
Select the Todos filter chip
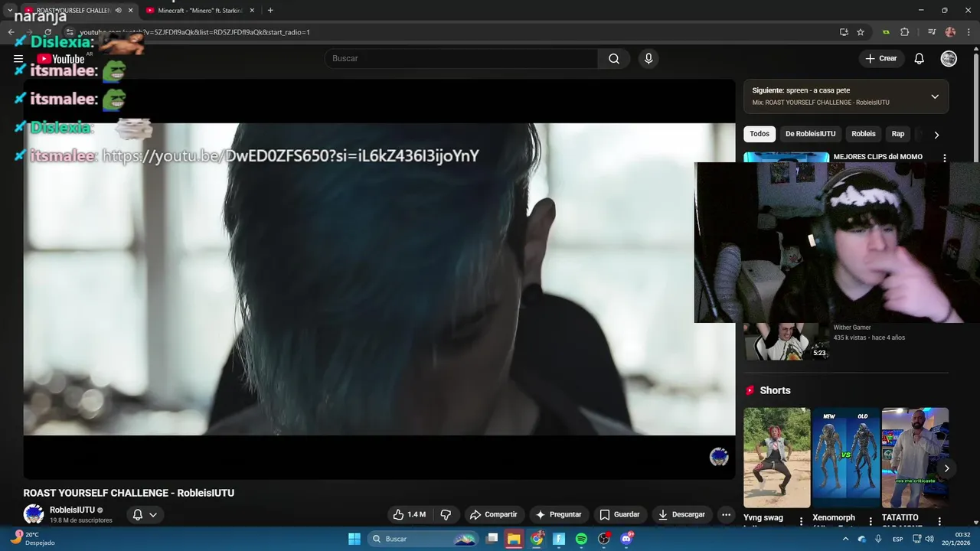[759, 134]
